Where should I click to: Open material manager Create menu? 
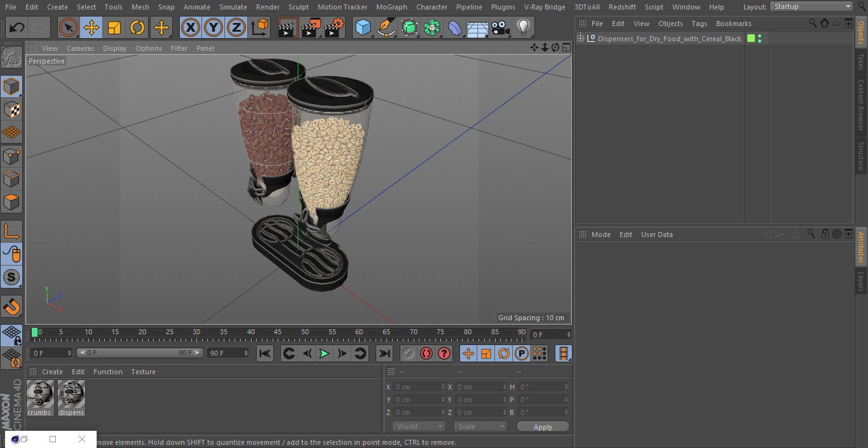(52, 372)
